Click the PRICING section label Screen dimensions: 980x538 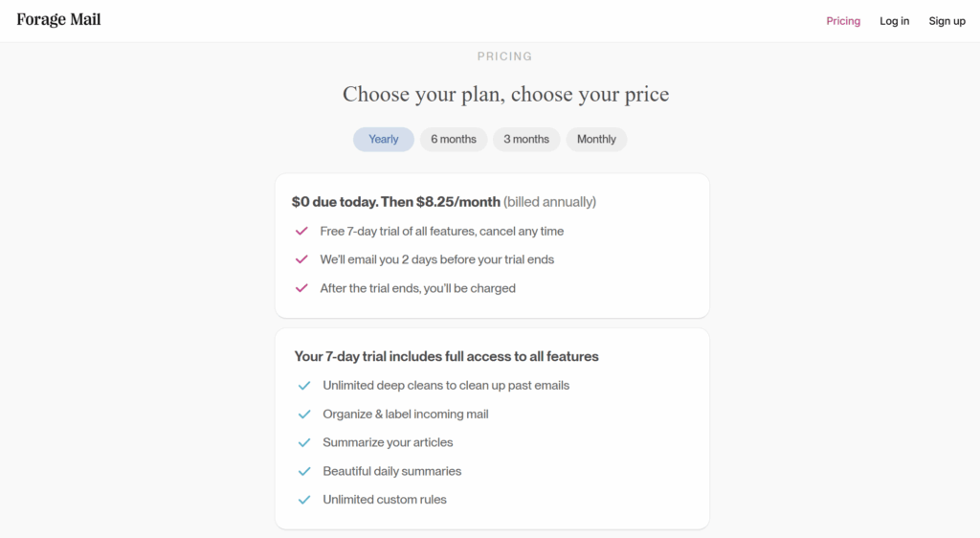(504, 56)
